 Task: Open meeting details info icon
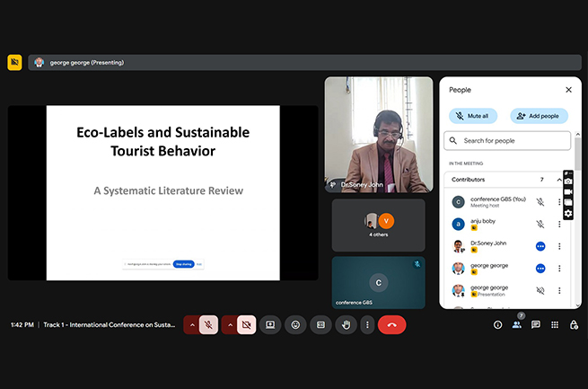(497, 324)
